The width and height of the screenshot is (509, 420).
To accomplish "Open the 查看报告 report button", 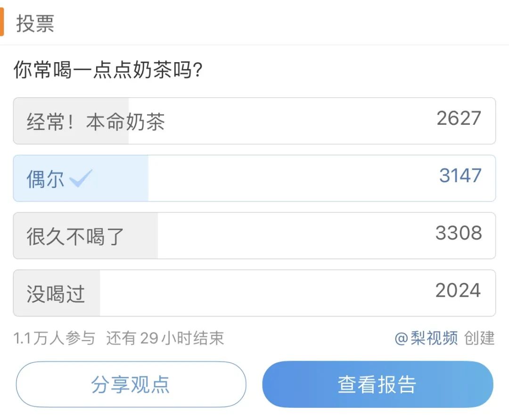I will click(x=378, y=384).
